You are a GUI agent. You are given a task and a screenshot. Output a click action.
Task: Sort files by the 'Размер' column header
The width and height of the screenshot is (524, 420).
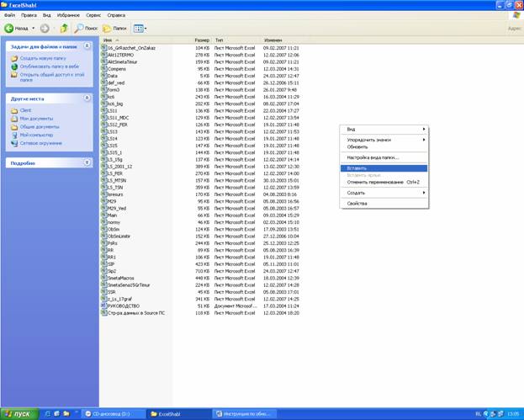(202, 40)
